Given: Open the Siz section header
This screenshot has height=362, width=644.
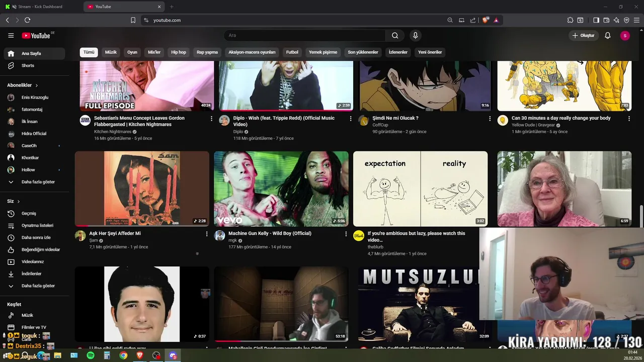Looking at the screenshot, I should click(x=14, y=201).
